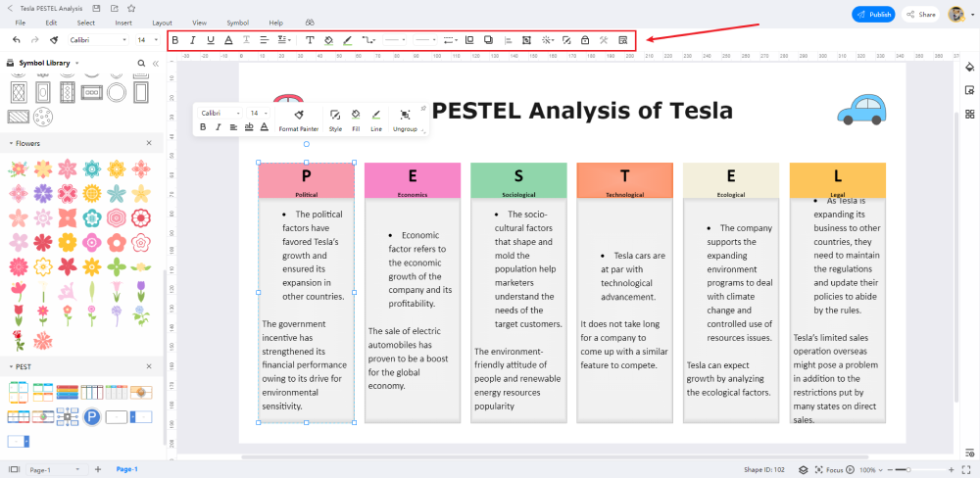The image size is (980, 479).
Task: Collapse the PEST symbol section
Action: [11, 366]
